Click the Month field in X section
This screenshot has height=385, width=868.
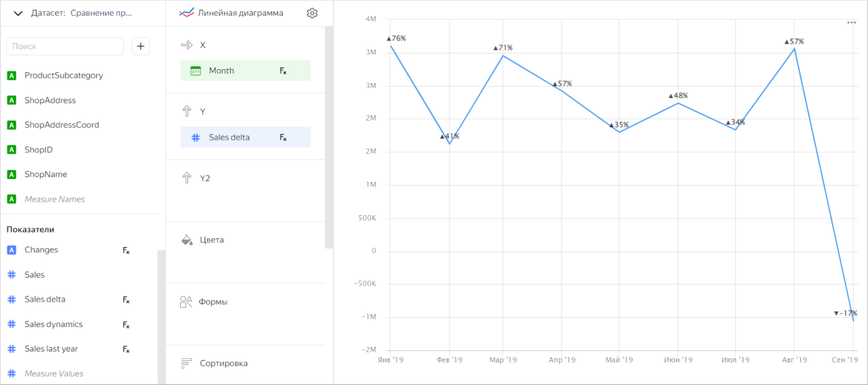221,71
